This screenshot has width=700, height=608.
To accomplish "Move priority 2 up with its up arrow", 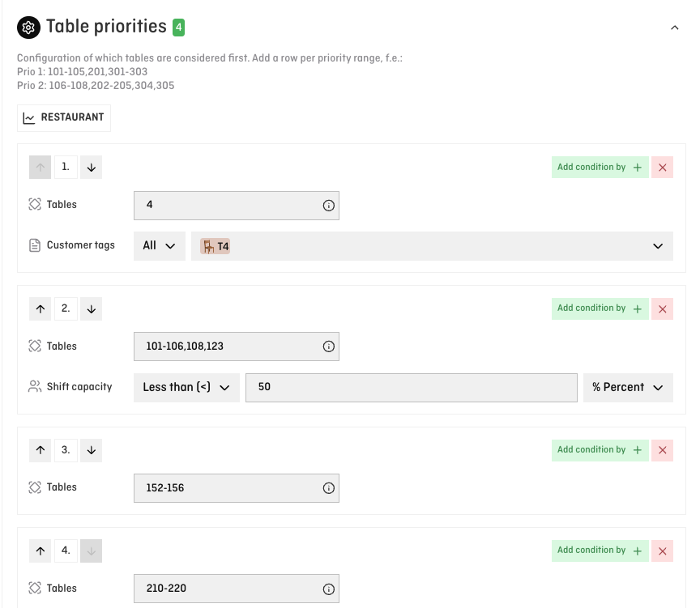I will click(40, 308).
